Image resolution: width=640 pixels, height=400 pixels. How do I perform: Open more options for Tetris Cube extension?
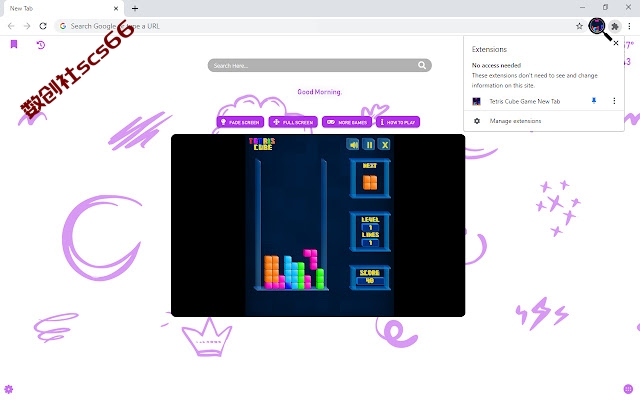[x=614, y=101]
